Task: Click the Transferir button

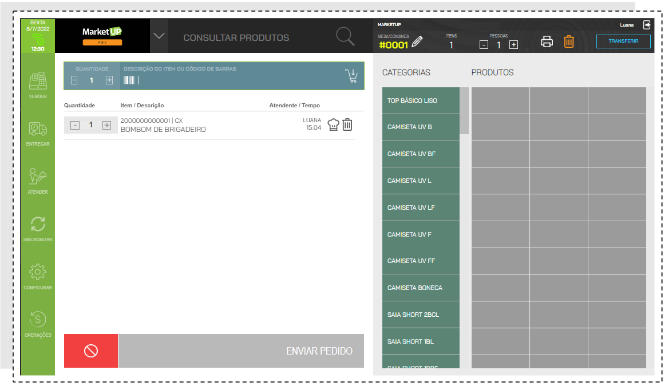Action: point(623,42)
